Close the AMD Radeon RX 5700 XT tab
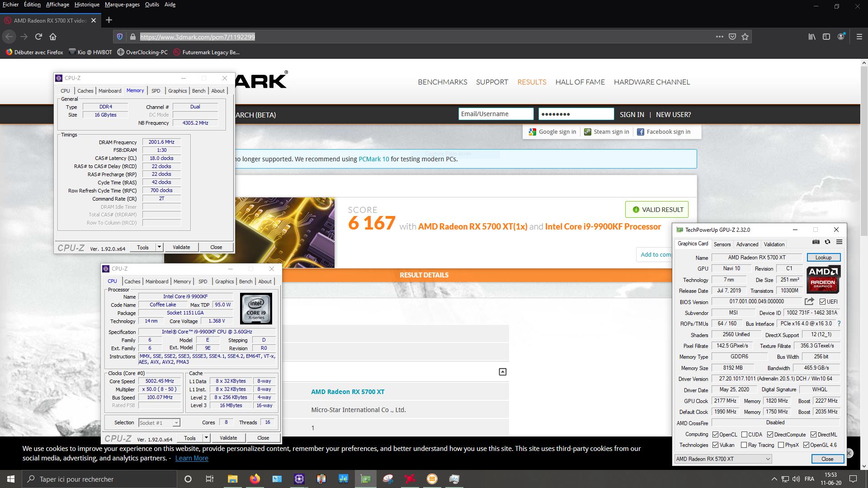 pos(94,20)
